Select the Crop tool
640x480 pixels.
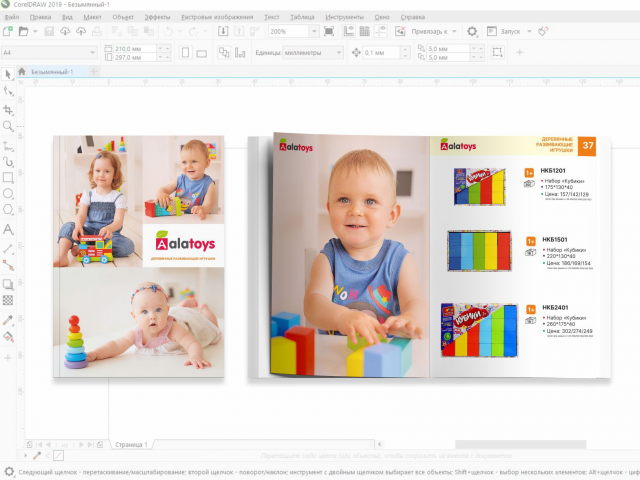(8, 110)
